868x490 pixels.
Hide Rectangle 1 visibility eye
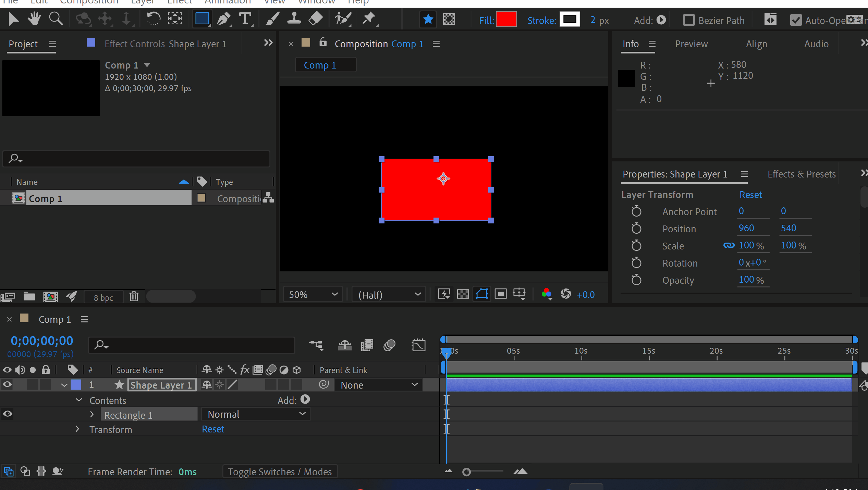click(x=7, y=414)
